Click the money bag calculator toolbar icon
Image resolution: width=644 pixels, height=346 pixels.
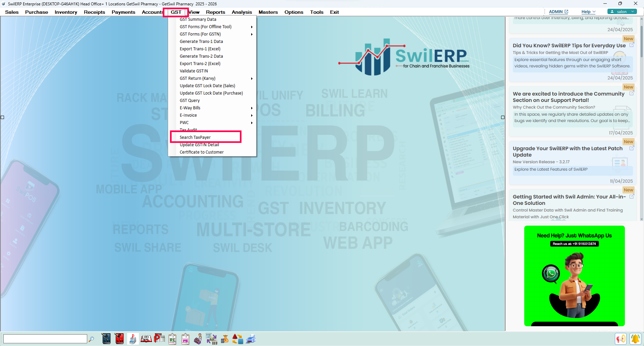(225, 339)
